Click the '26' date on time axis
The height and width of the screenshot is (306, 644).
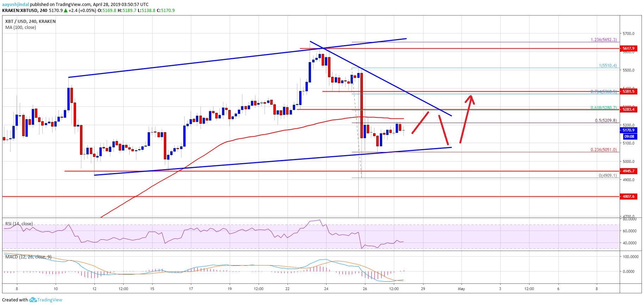pyautogui.click(x=365, y=289)
